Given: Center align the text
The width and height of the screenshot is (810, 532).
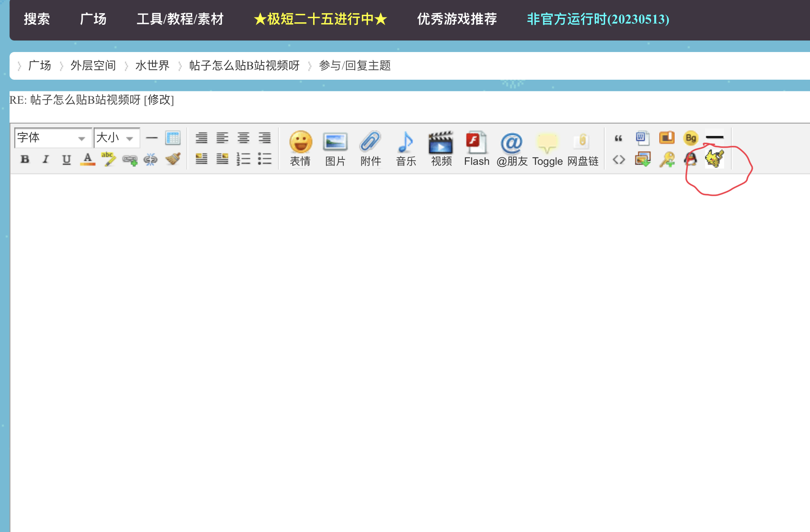Looking at the screenshot, I should click(x=243, y=138).
